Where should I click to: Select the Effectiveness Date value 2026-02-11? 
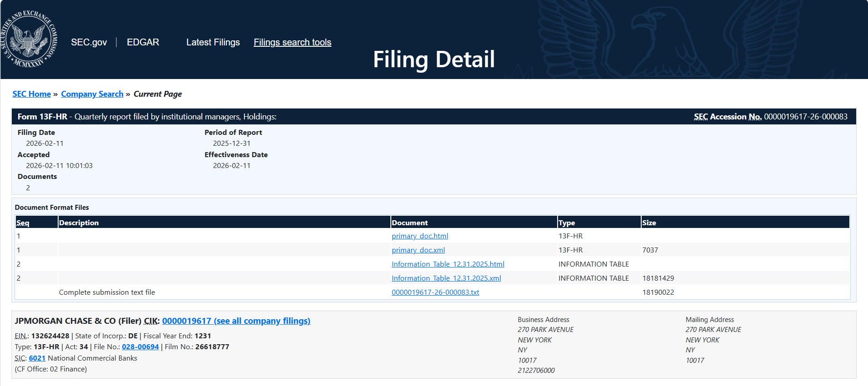click(x=232, y=166)
